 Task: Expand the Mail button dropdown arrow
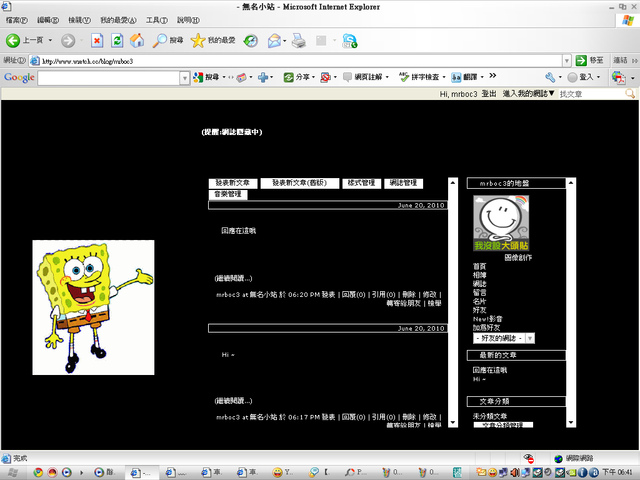click(284, 41)
